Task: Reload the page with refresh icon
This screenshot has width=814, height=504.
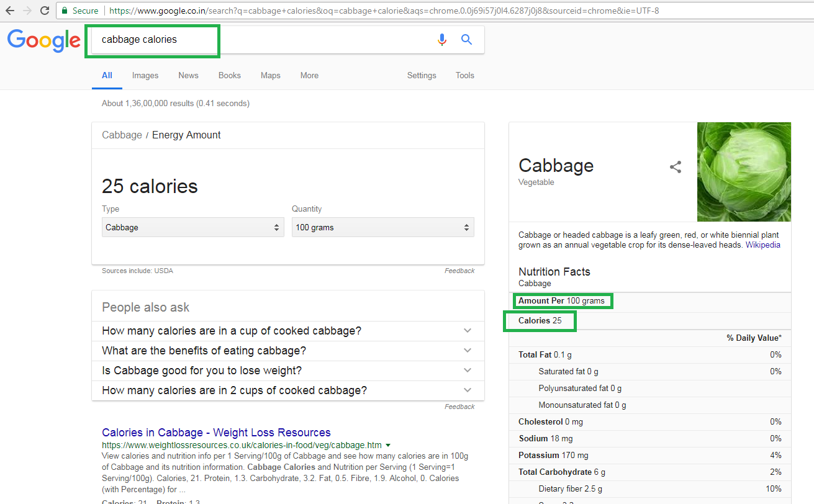Action: coord(45,11)
